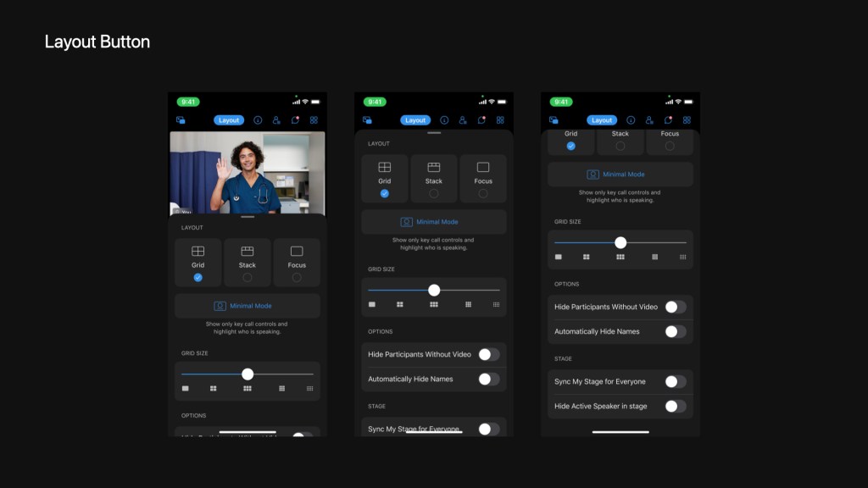Click the grid size slider knob in middle phone

tap(434, 290)
